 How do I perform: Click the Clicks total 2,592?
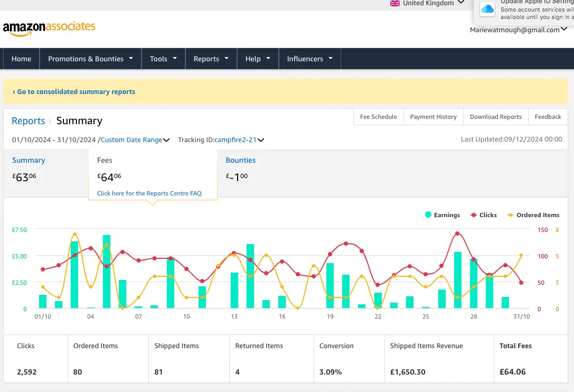click(x=27, y=372)
